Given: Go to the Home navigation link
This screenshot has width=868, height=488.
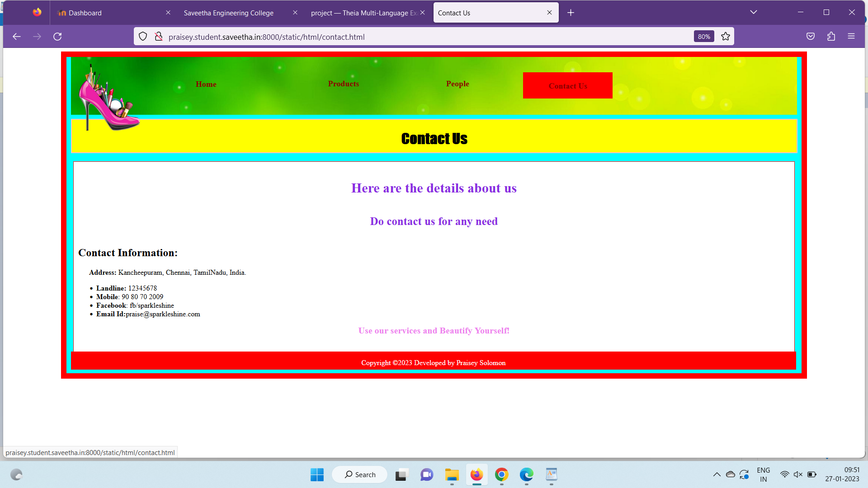Looking at the screenshot, I should [206, 84].
